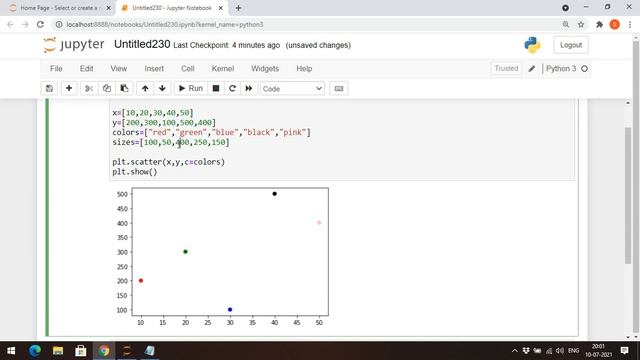This screenshot has width=640, height=360.
Task: Go forward in browser history
Action: pyautogui.click(x=25, y=24)
